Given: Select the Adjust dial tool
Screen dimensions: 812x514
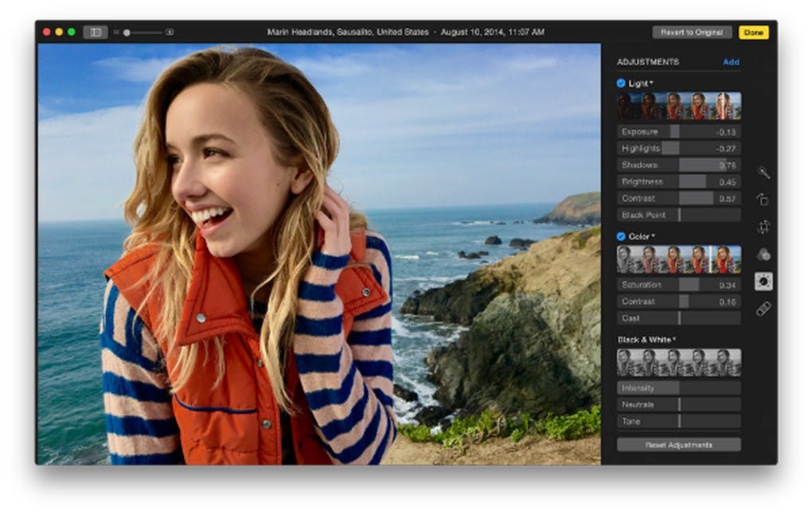Looking at the screenshot, I should (763, 281).
